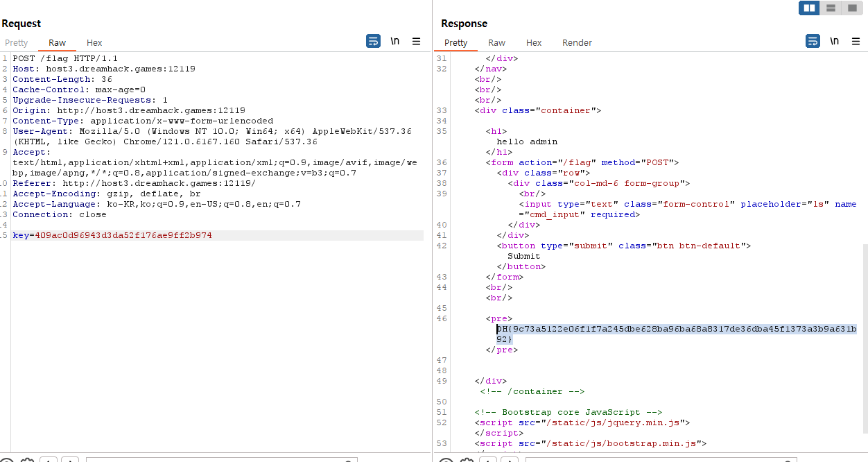Open Request panel hamburger options menu
The height and width of the screenshot is (462, 868).
[416, 42]
